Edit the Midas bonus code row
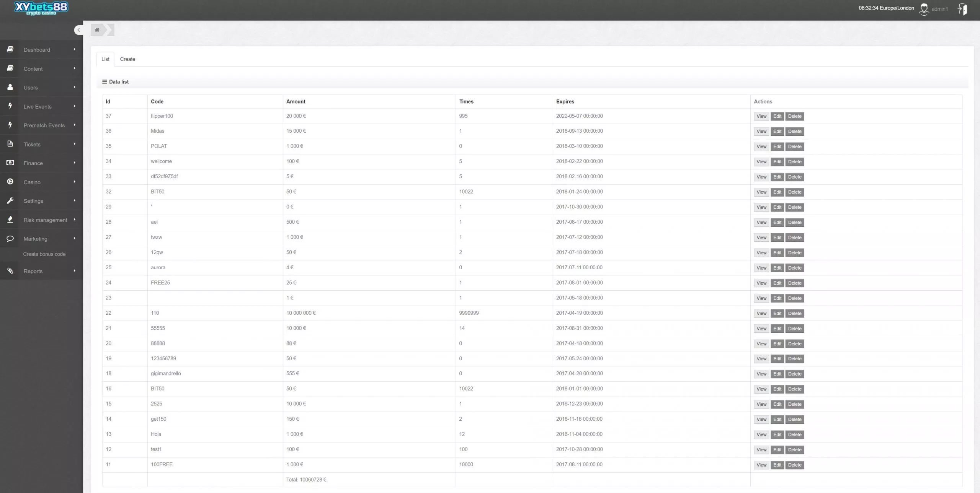 point(777,132)
